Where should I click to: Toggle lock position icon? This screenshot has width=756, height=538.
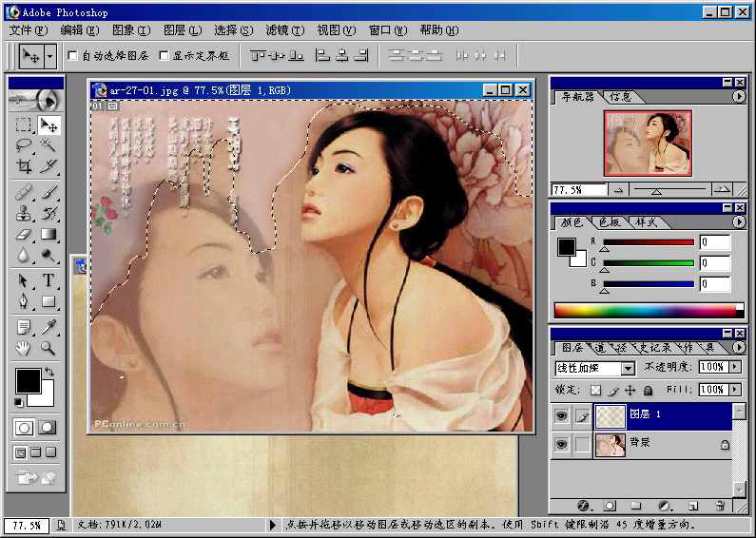(630, 390)
